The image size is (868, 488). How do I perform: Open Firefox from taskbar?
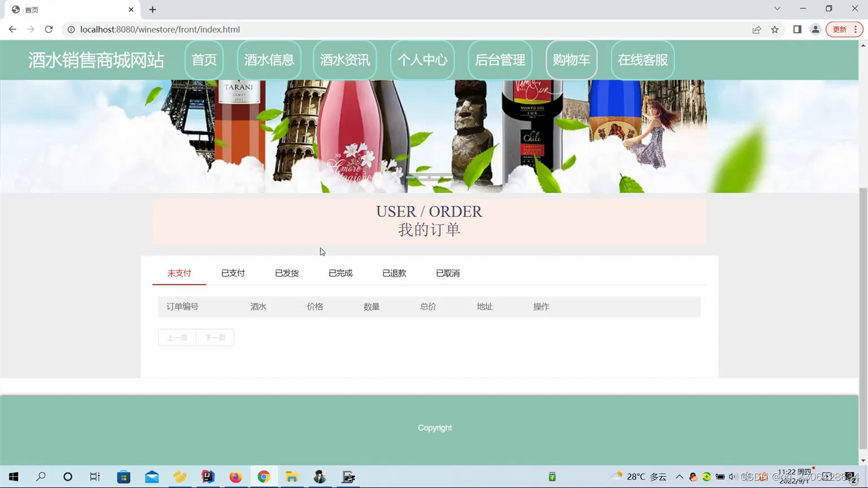click(x=236, y=477)
